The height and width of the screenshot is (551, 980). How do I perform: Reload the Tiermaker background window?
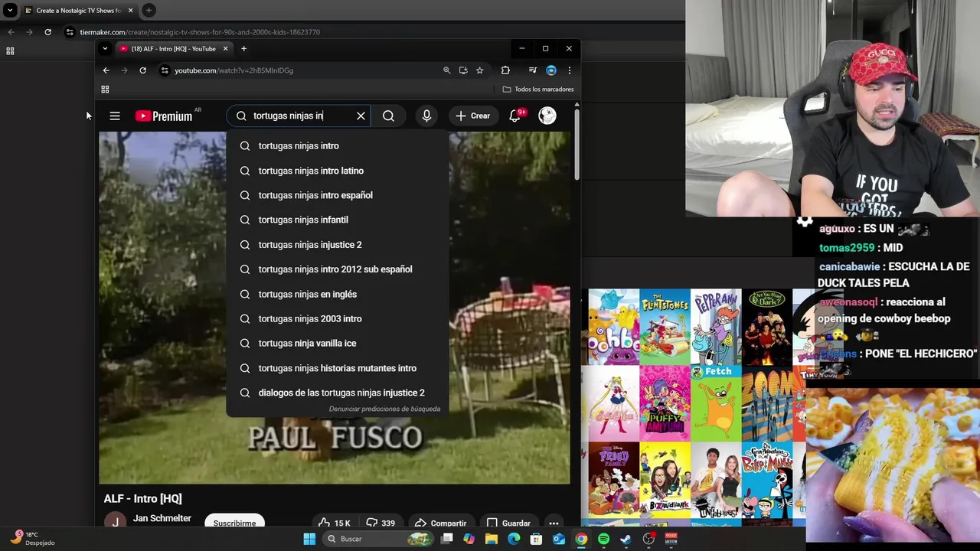[47, 32]
